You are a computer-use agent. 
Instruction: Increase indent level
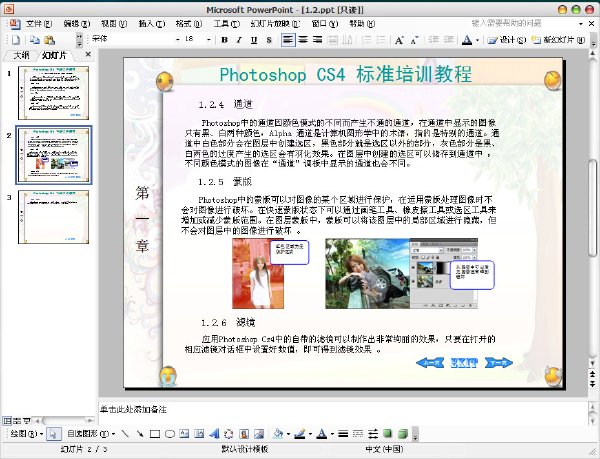(x=448, y=40)
